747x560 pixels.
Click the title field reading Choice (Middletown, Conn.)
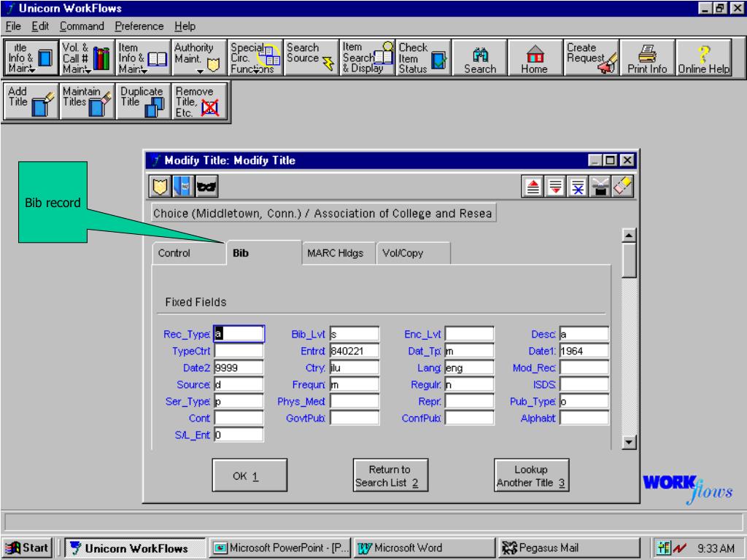[323, 214]
